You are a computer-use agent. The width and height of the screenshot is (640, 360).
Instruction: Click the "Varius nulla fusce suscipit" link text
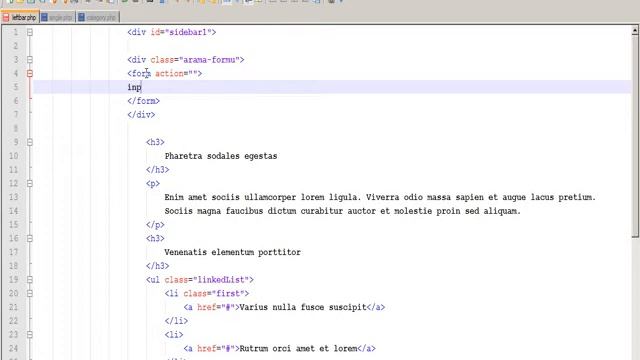(x=303, y=307)
